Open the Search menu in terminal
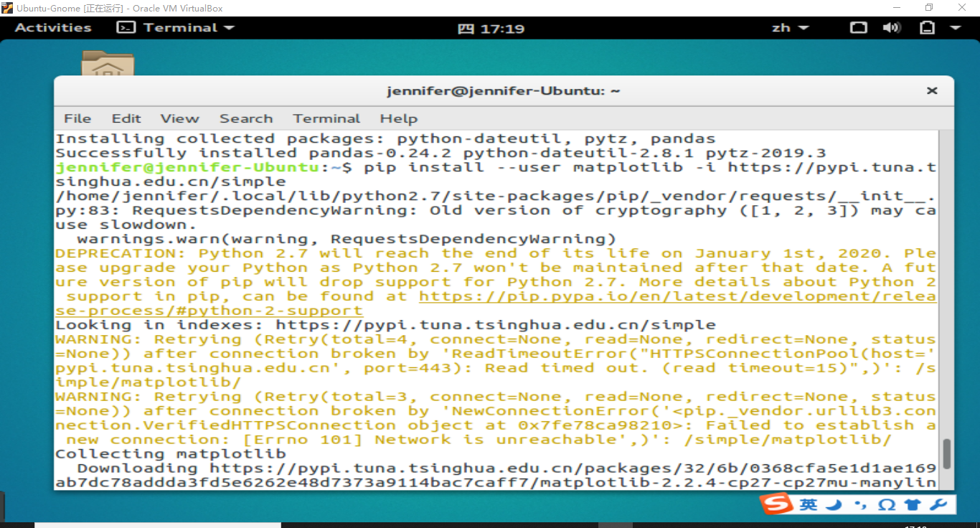980x528 pixels. 246,118
